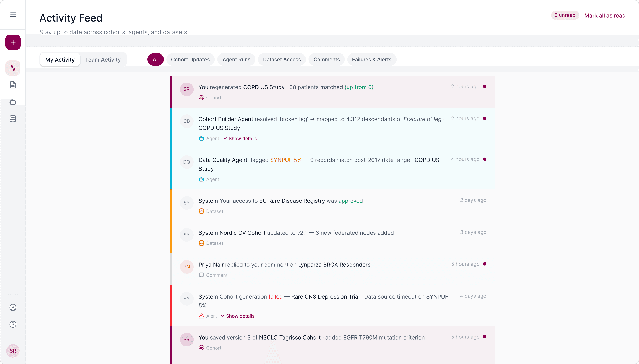Click Agent robot icon under Data Quality row
This screenshot has height=364, width=639.
pyautogui.click(x=201, y=179)
